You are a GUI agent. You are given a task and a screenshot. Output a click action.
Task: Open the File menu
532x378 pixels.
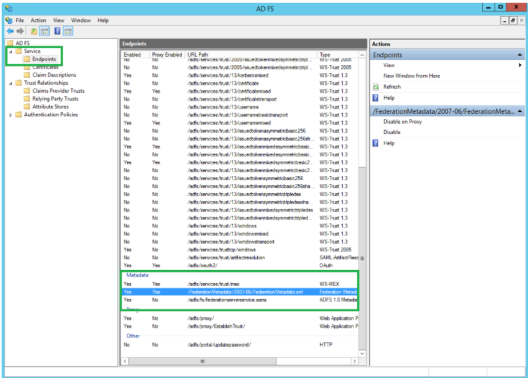click(x=20, y=20)
